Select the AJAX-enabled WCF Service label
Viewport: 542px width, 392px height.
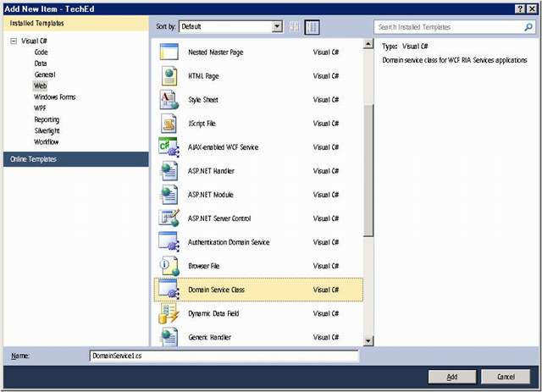pyautogui.click(x=224, y=147)
